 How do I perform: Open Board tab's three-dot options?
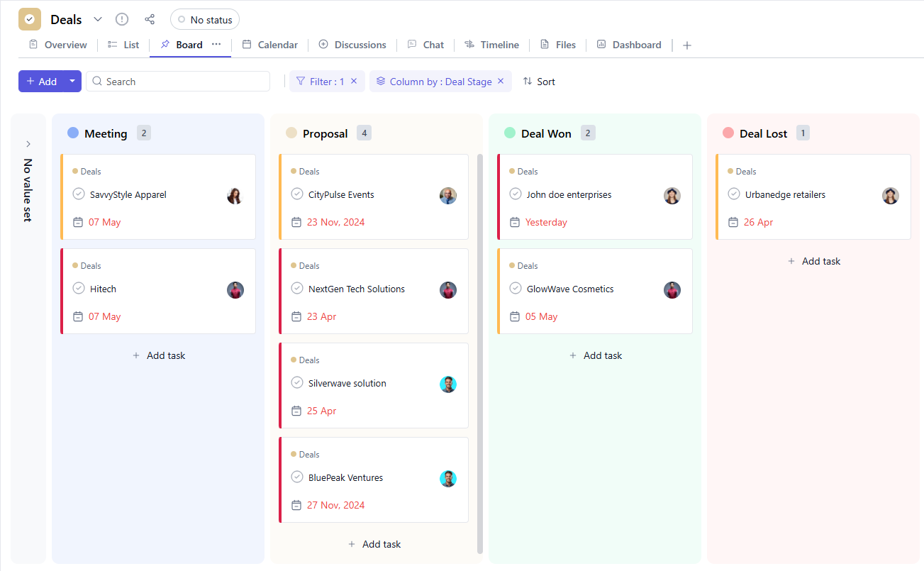pyautogui.click(x=216, y=45)
